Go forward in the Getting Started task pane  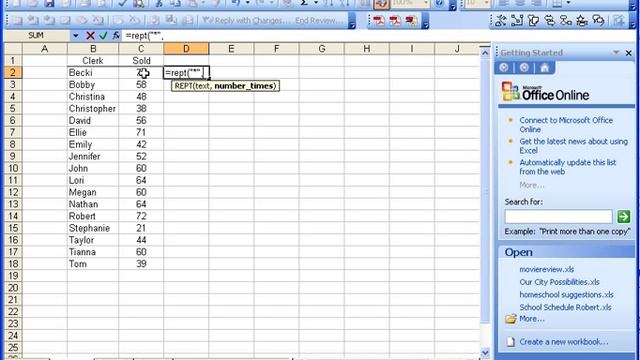pyautogui.click(x=524, y=67)
